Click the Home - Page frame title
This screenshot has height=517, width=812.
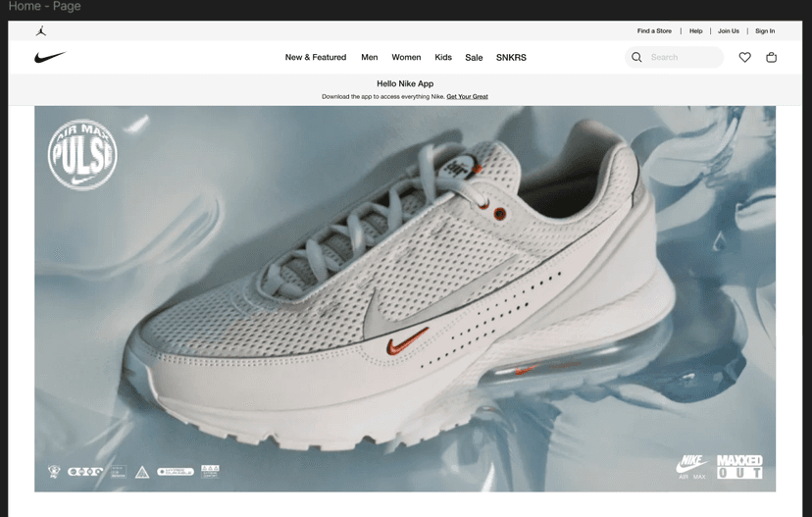(x=44, y=6)
